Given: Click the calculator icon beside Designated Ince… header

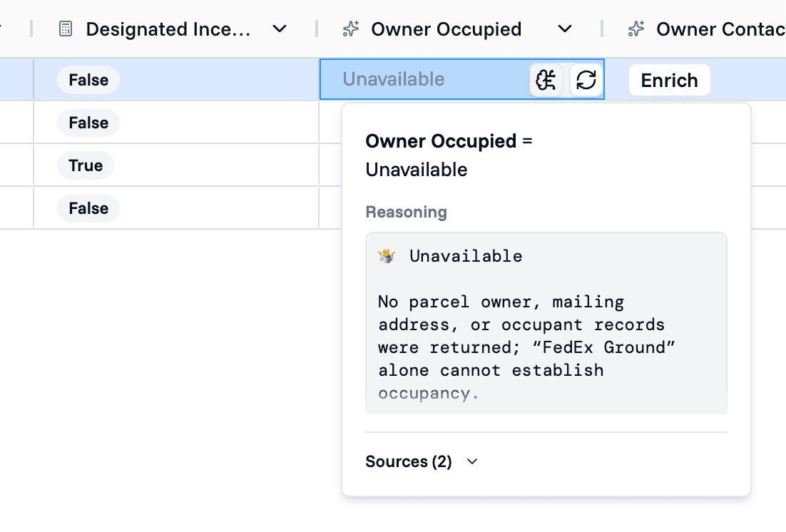Looking at the screenshot, I should pyautogui.click(x=66, y=29).
